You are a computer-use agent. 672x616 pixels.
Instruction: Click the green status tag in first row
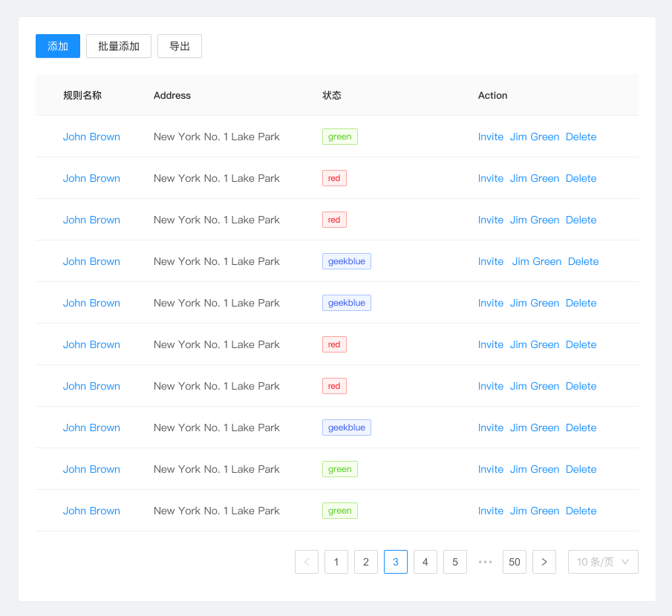click(x=340, y=137)
